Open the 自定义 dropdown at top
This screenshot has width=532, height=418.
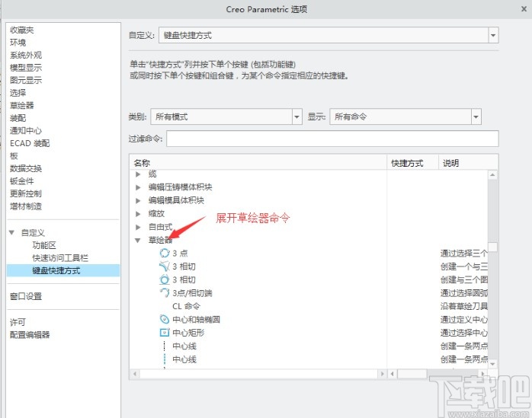tap(493, 35)
